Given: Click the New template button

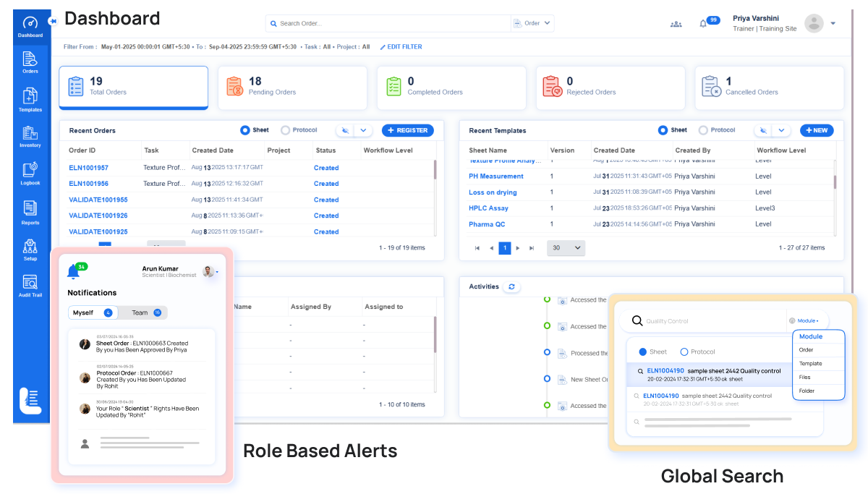Looking at the screenshot, I should [x=817, y=131].
